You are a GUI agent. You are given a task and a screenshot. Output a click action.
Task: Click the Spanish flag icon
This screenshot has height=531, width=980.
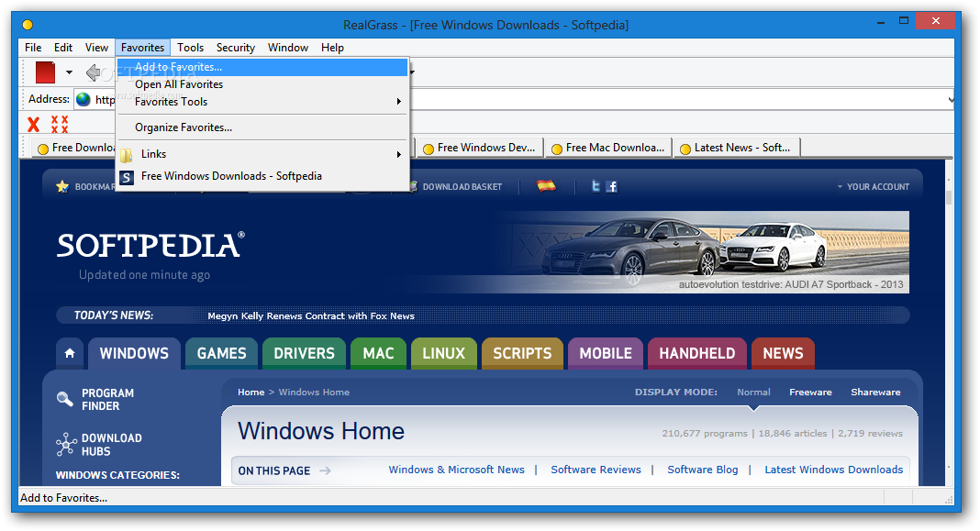pos(546,185)
